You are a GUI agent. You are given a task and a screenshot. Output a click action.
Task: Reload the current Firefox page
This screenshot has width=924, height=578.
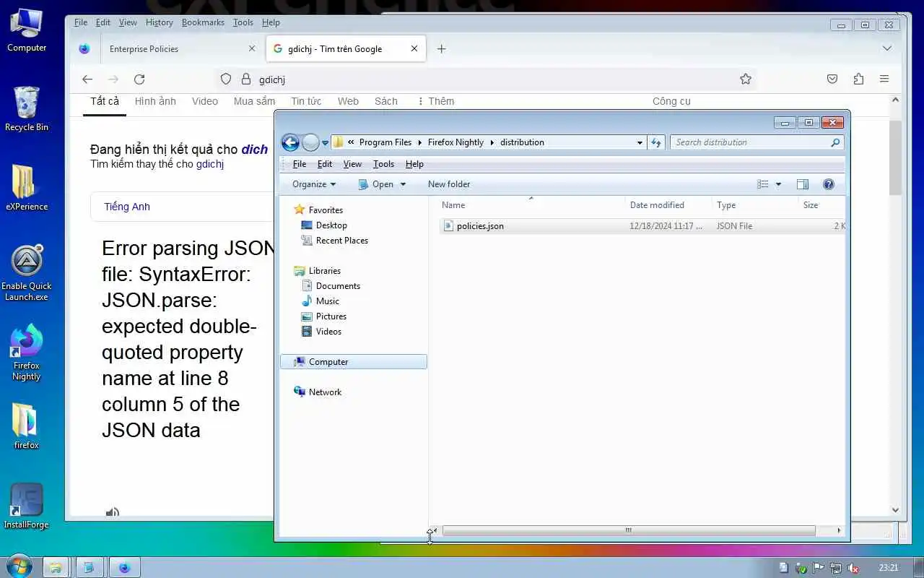139,79
